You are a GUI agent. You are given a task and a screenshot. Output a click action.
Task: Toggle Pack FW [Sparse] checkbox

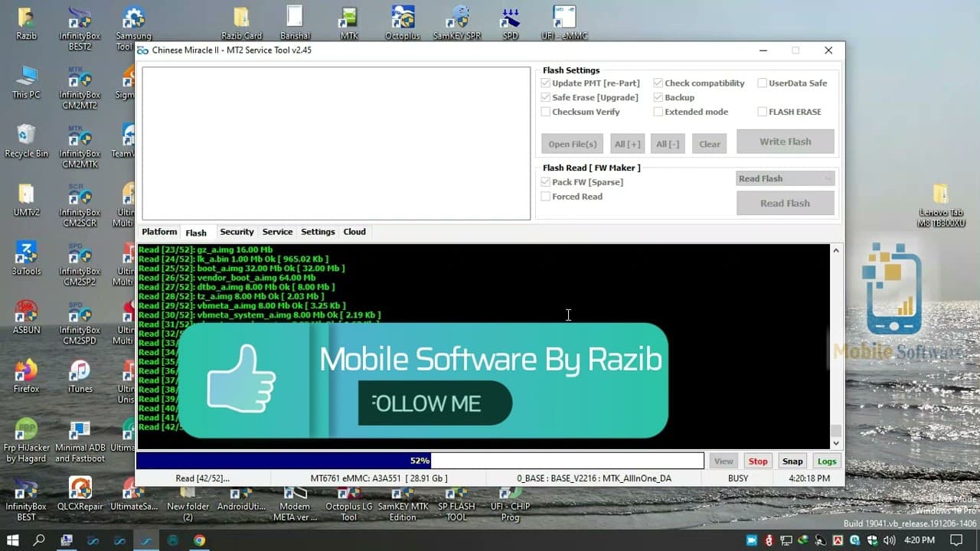point(582,182)
